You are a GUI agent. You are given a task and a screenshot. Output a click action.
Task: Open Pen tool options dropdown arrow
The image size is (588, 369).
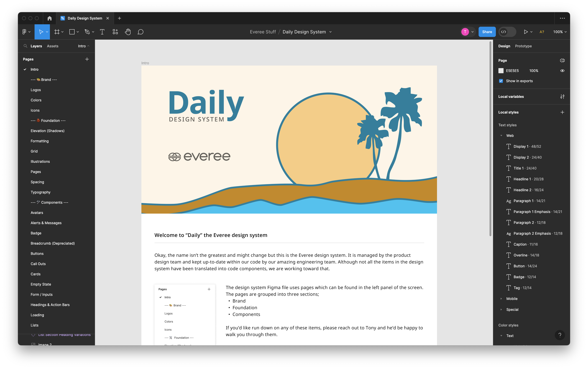click(x=93, y=32)
